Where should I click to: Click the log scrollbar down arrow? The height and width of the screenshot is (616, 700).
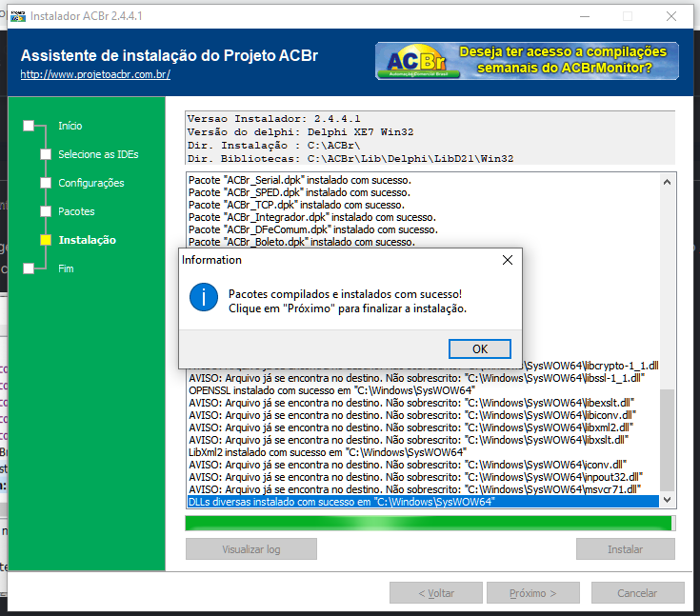pos(667,500)
